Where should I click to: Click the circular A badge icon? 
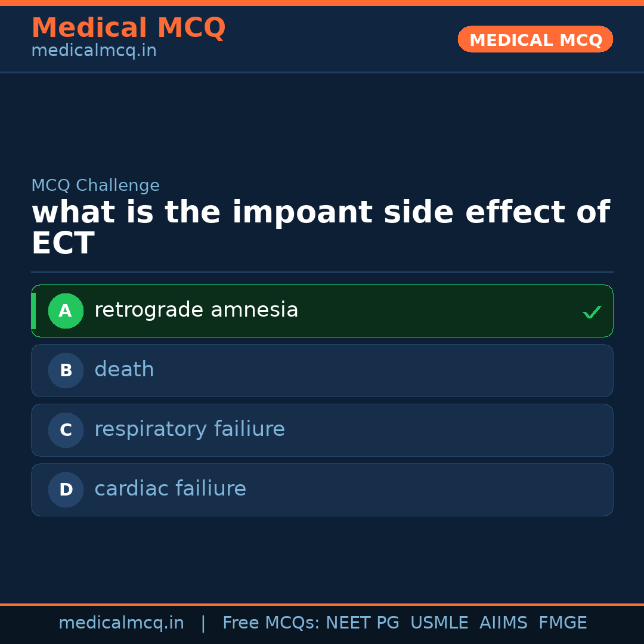point(66,311)
